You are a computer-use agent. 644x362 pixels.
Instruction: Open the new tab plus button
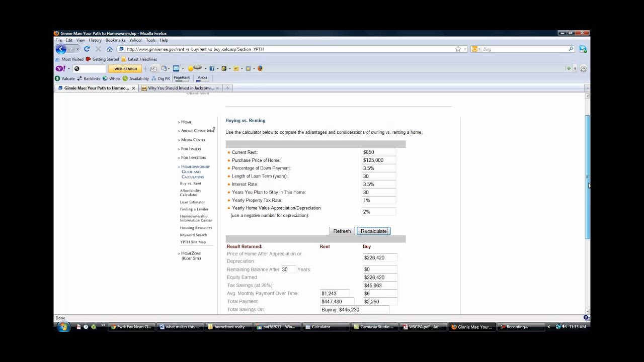click(x=227, y=88)
